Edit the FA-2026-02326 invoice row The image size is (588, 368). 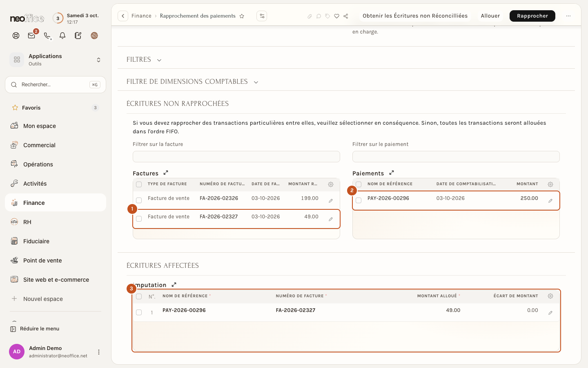[331, 201]
